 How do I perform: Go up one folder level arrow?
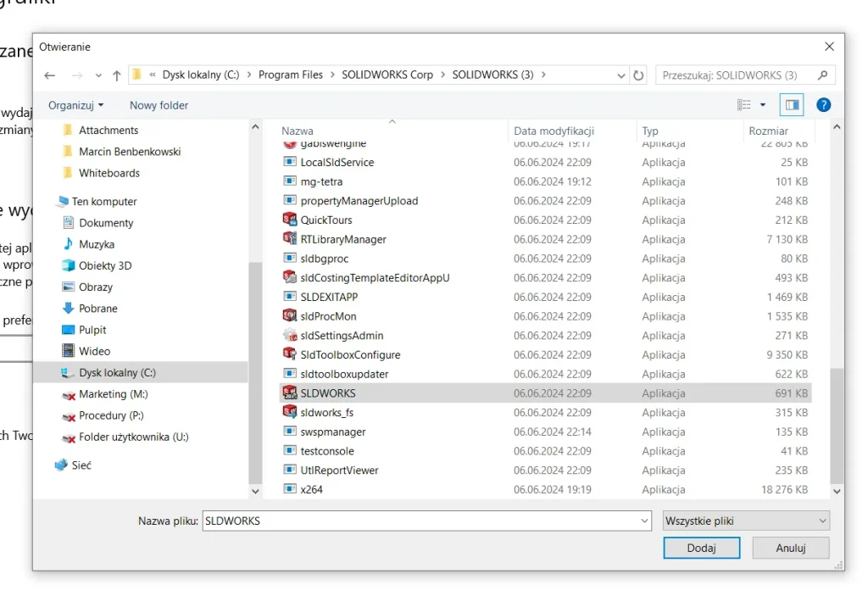[x=117, y=75]
